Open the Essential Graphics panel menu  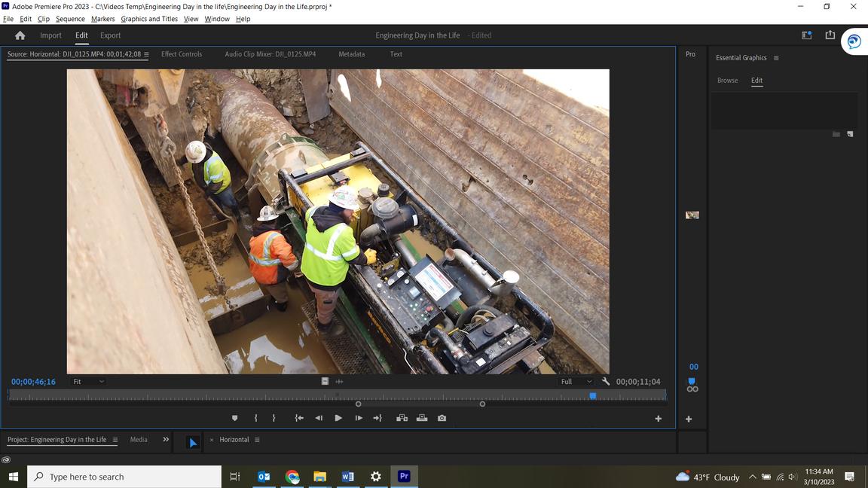click(776, 58)
